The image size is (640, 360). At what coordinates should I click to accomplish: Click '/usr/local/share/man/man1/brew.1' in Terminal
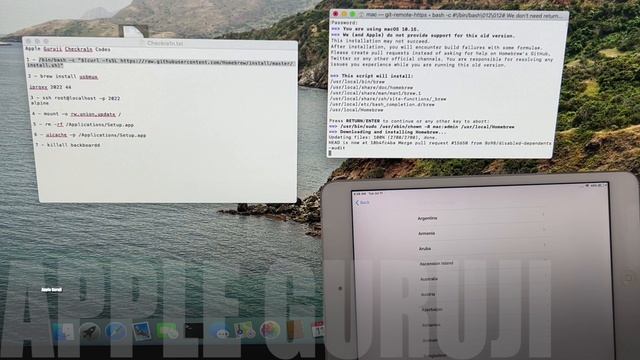pyautogui.click(x=375, y=93)
